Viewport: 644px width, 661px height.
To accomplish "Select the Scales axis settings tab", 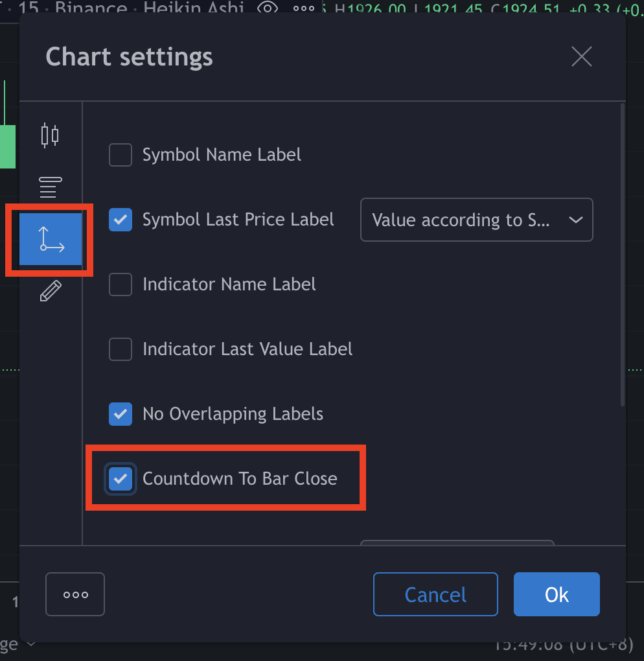I will (51, 239).
